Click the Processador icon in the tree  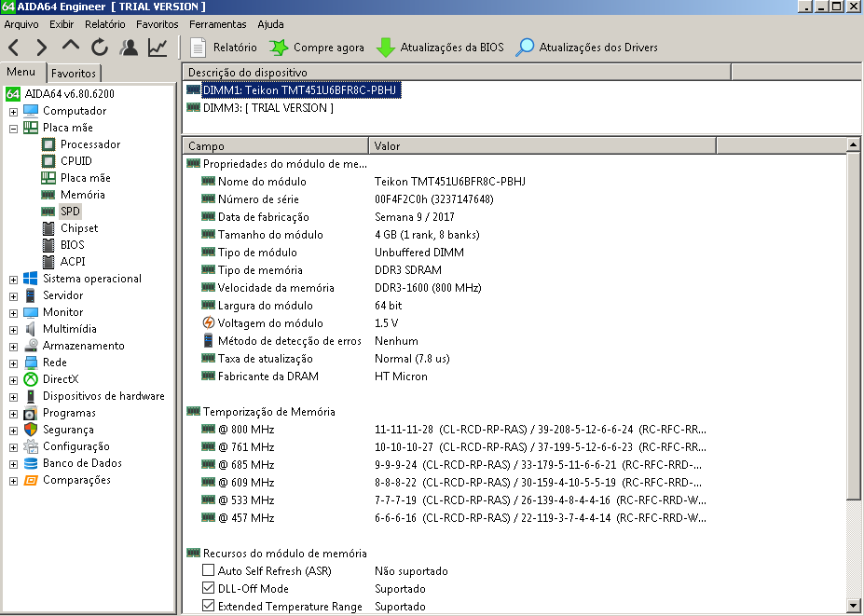click(48, 144)
